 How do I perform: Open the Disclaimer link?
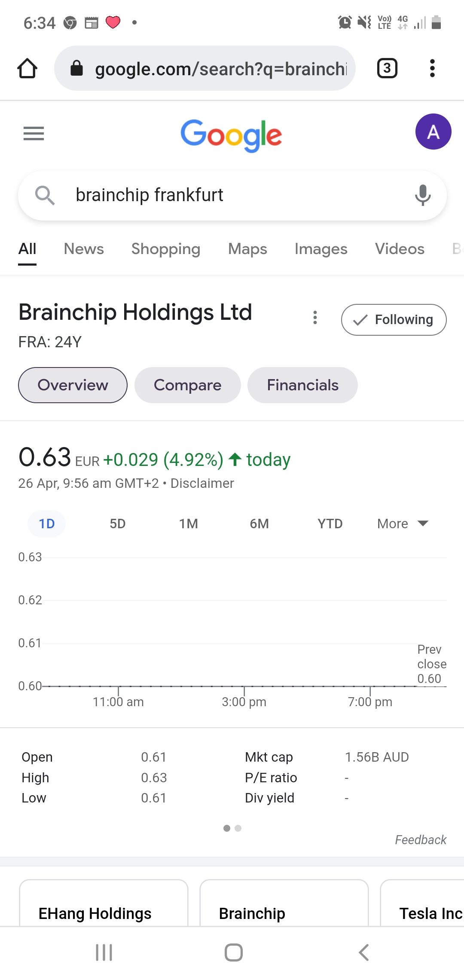(x=202, y=484)
